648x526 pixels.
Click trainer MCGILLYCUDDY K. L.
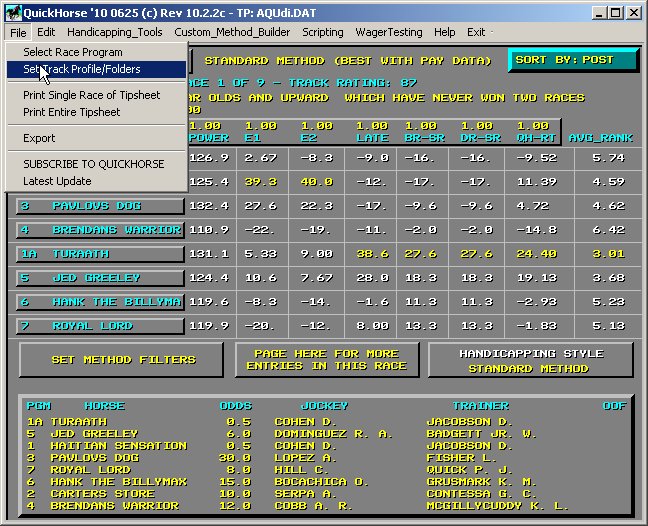(x=498, y=505)
